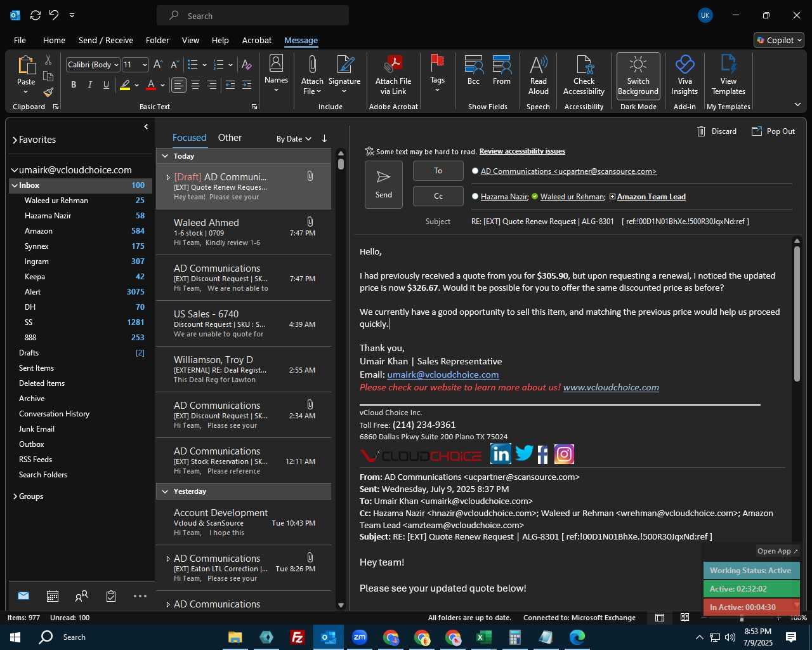
Task: Toggle Align Right paragraph alignment
Action: 212,85
